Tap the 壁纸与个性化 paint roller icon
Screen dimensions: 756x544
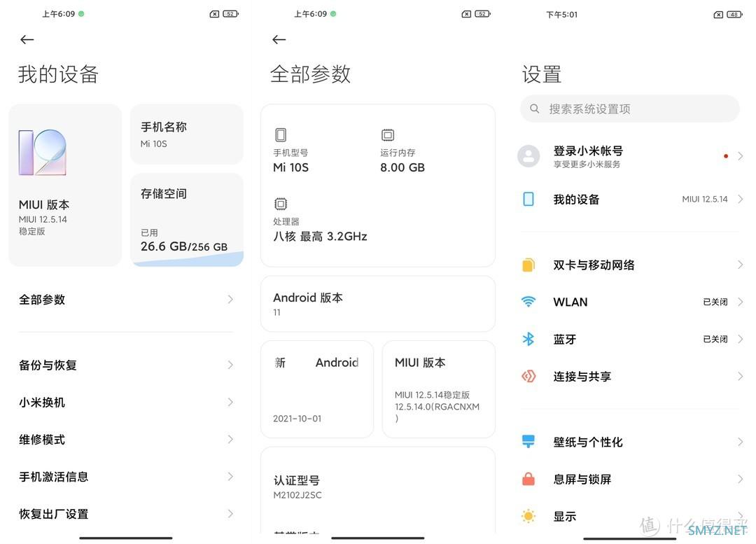click(528, 441)
